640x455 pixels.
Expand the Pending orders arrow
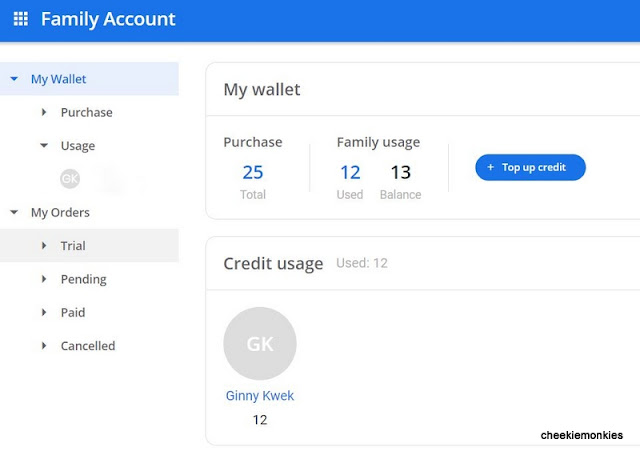pyautogui.click(x=44, y=279)
